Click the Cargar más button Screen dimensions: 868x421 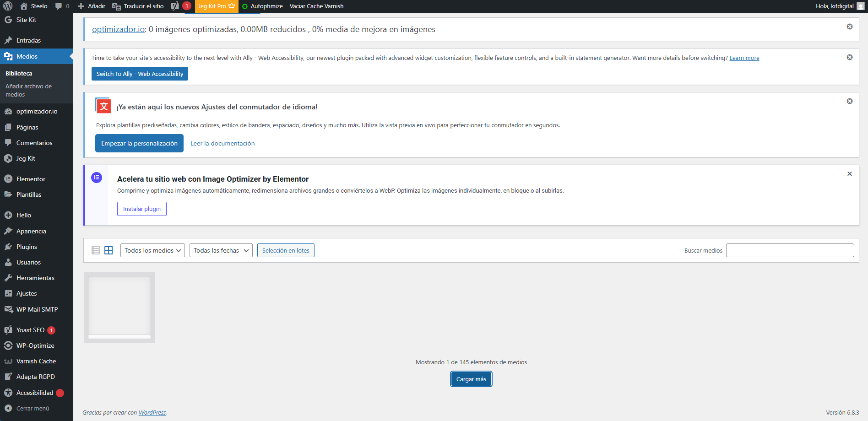471,379
